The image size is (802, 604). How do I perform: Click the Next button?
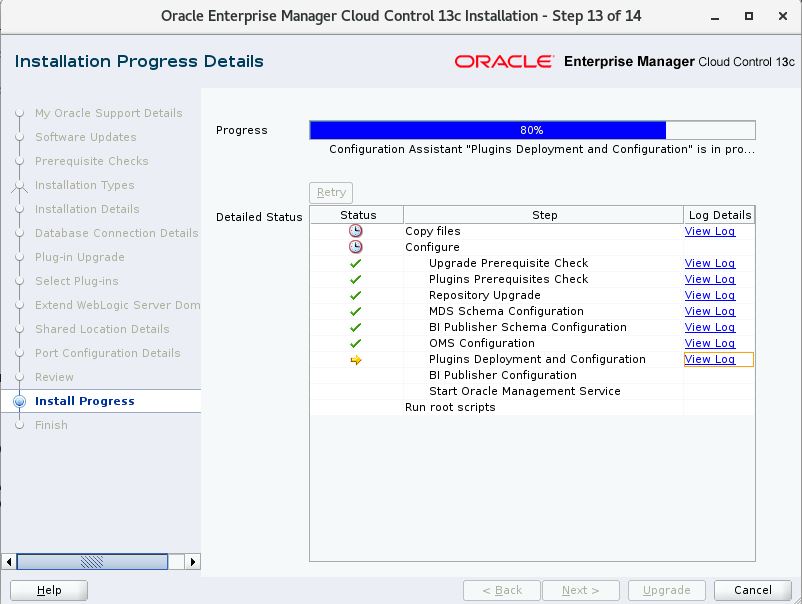(581, 590)
